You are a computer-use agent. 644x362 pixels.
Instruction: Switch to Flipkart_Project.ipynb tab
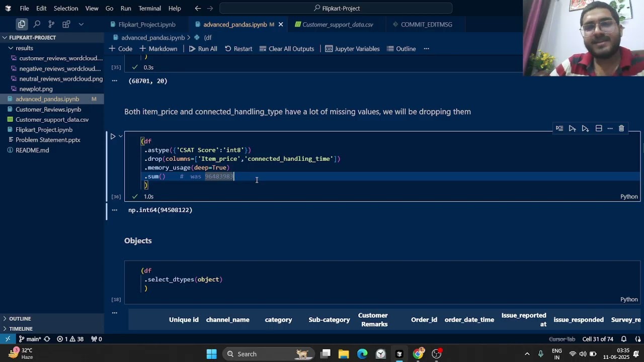point(147,24)
